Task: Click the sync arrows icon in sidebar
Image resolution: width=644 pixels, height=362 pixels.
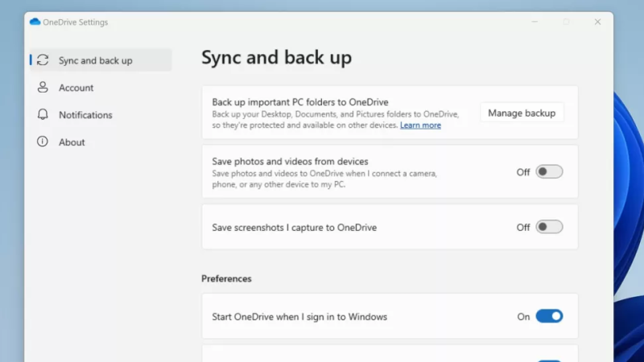Action: (x=43, y=60)
